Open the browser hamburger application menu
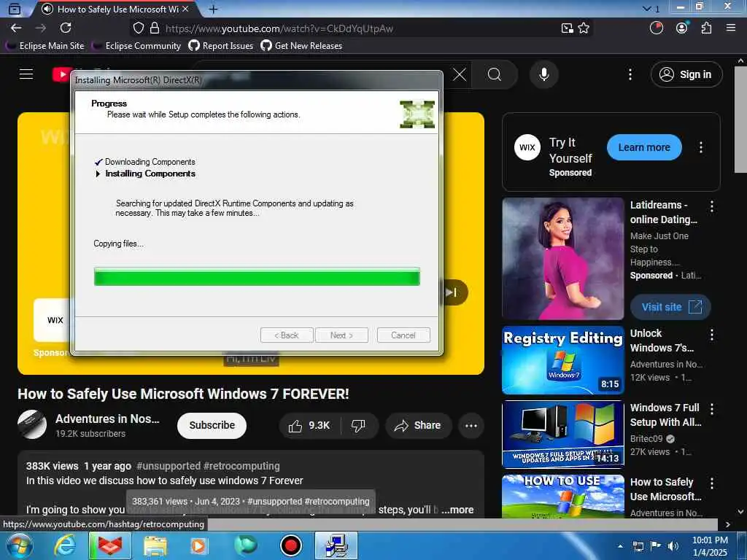 point(731,28)
